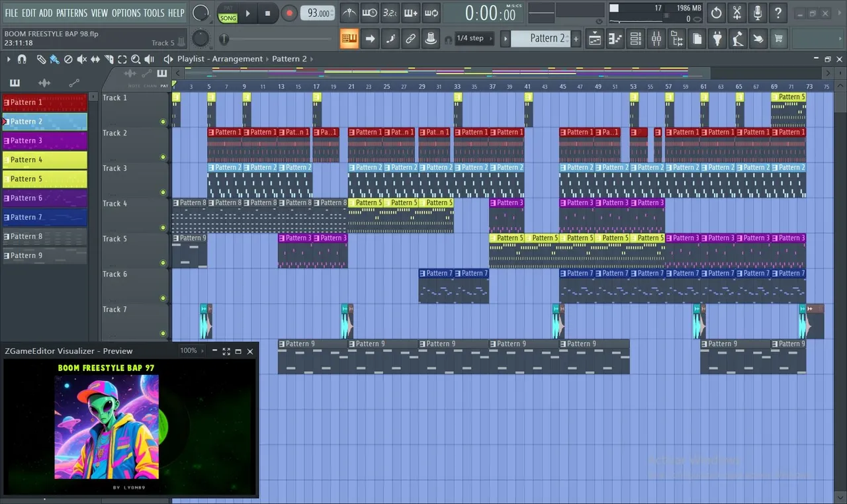Mute Track 2 with its green LED
847x504 pixels.
[x=163, y=157]
